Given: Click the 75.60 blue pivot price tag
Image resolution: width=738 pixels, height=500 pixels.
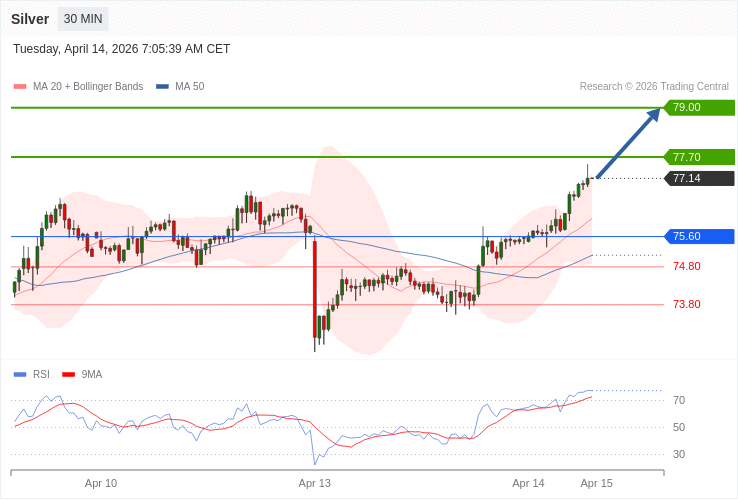Looking at the screenshot, I should 699,236.
